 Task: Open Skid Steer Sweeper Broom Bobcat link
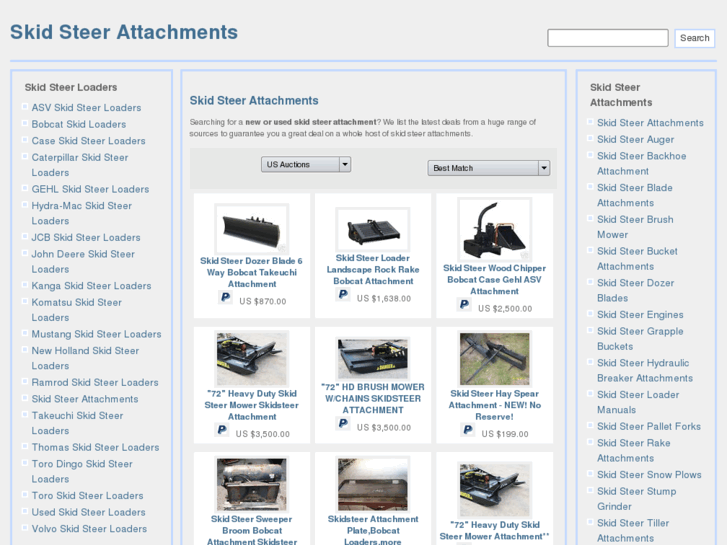(x=252, y=530)
